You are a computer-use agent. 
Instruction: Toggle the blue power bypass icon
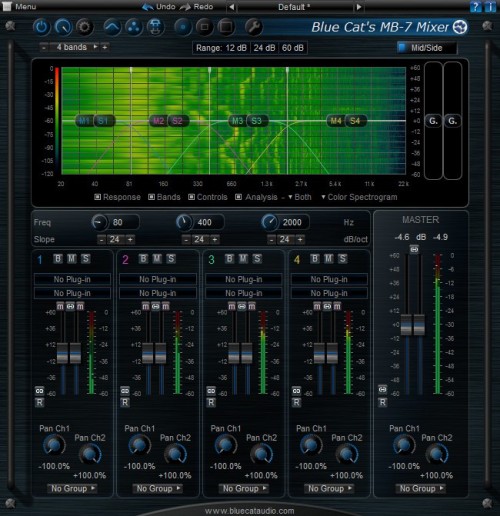(41, 27)
